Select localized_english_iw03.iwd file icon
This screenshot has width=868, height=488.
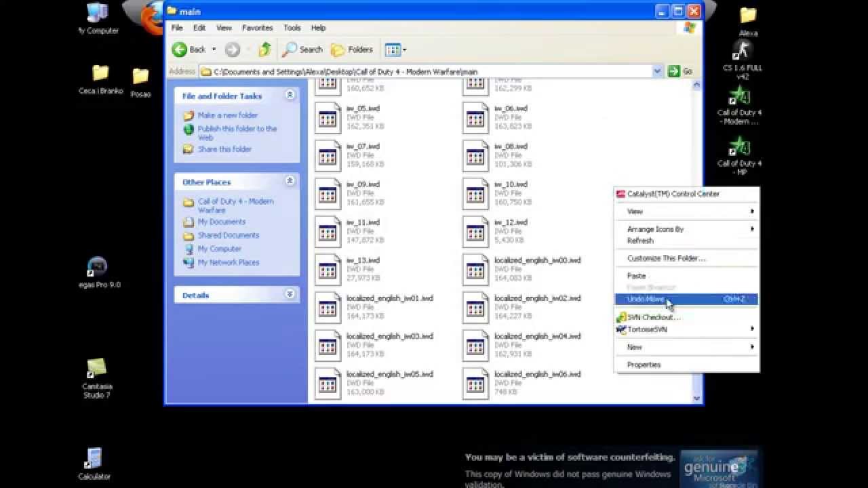[x=328, y=346]
